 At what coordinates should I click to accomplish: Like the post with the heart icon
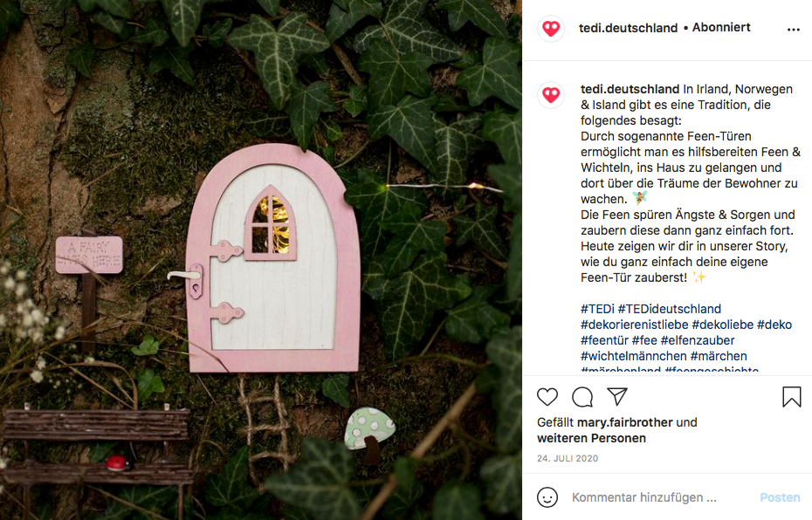[x=547, y=397]
